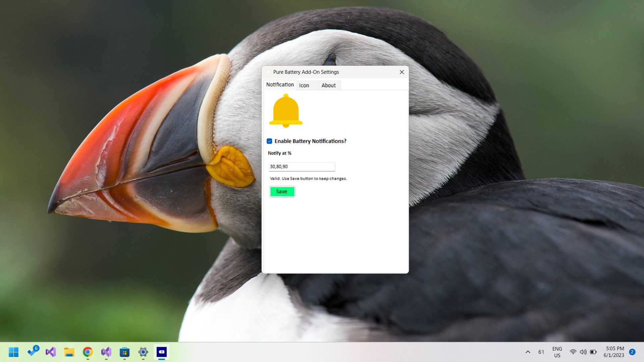Open the Pure Battery Add-On taskbar icon
This screenshot has height=362, width=644.
coord(161,352)
